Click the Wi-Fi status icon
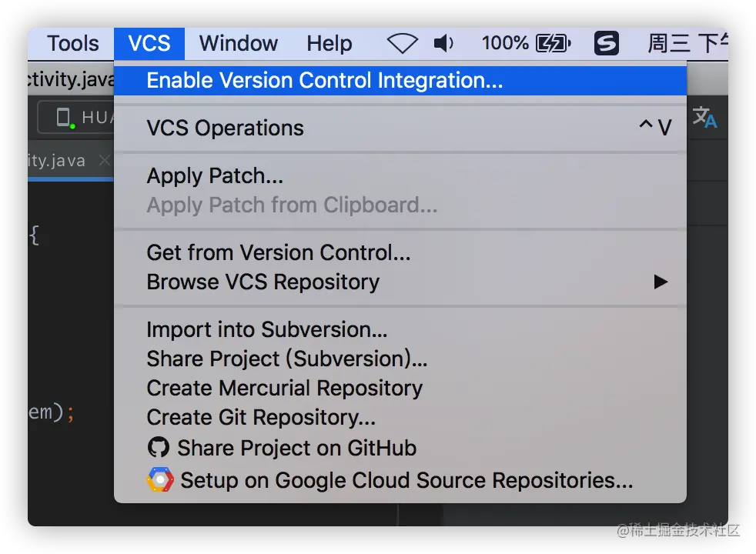The image size is (756, 554). point(402,44)
